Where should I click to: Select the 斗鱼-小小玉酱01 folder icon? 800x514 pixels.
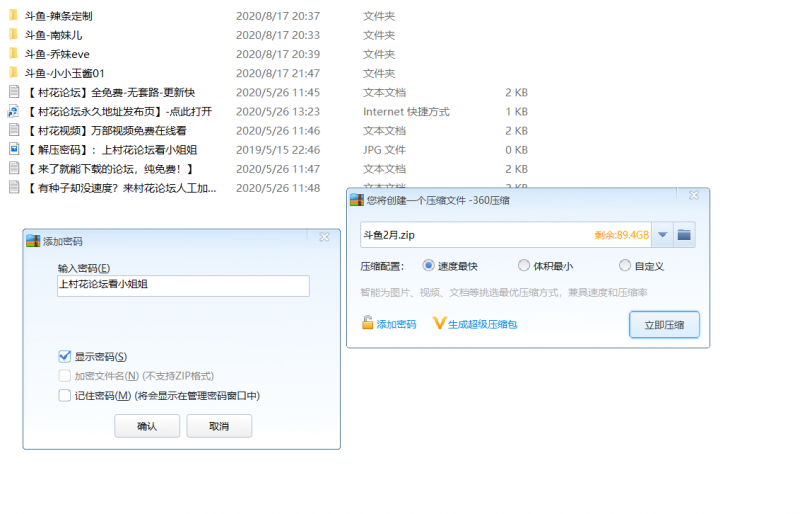tap(13, 72)
